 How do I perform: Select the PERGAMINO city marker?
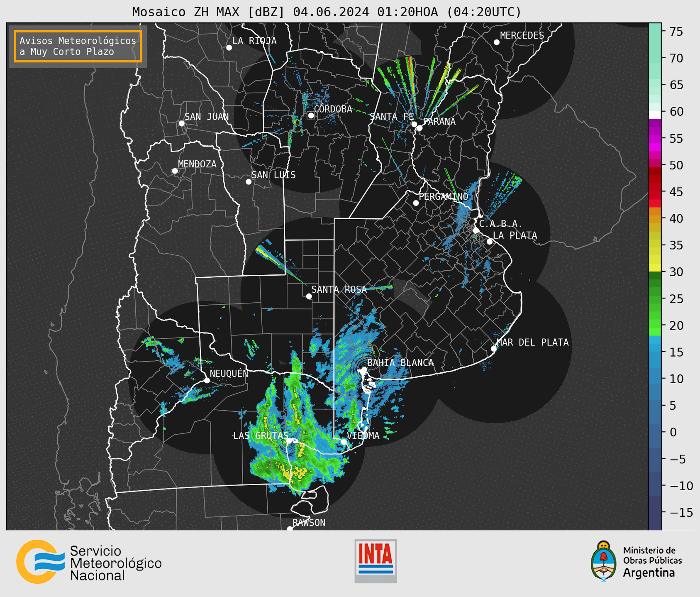pos(416,203)
